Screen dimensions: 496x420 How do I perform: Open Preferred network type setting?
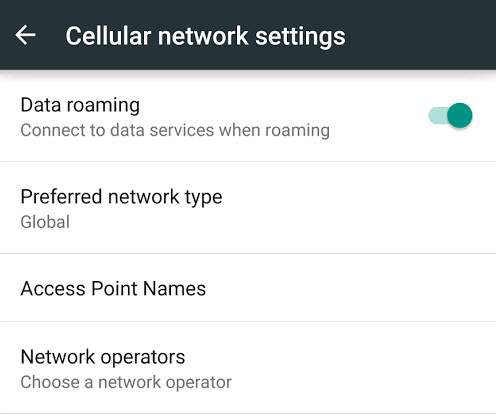click(x=248, y=208)
